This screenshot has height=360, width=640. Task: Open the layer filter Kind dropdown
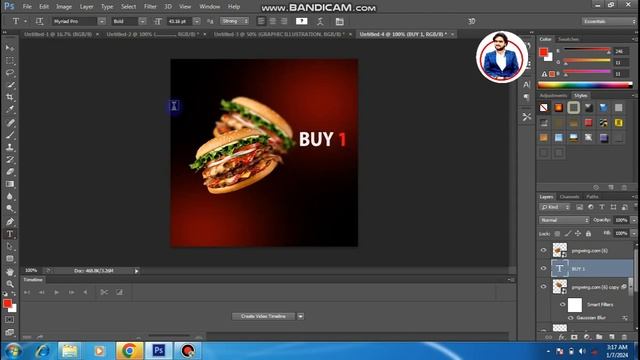point(555,207)
